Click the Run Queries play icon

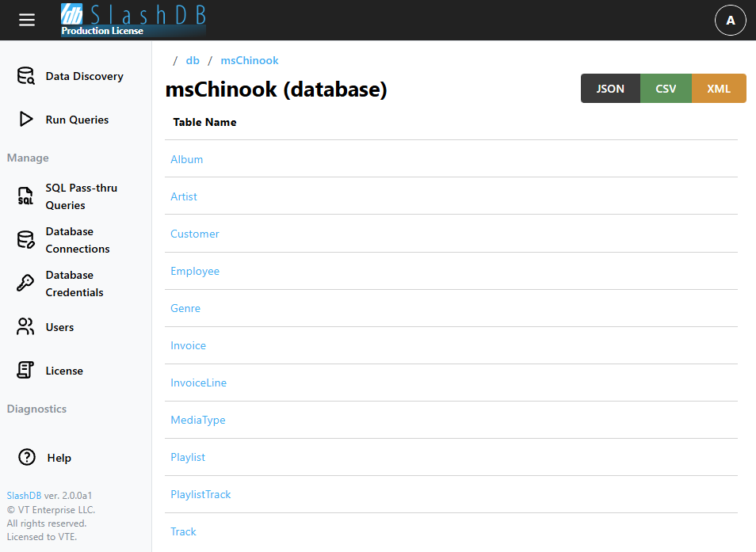coord(26,120)
